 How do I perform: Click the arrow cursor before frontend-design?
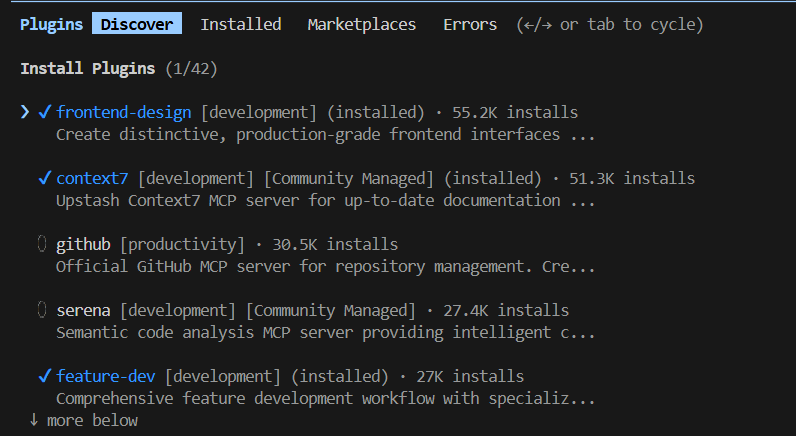[25, 112]
